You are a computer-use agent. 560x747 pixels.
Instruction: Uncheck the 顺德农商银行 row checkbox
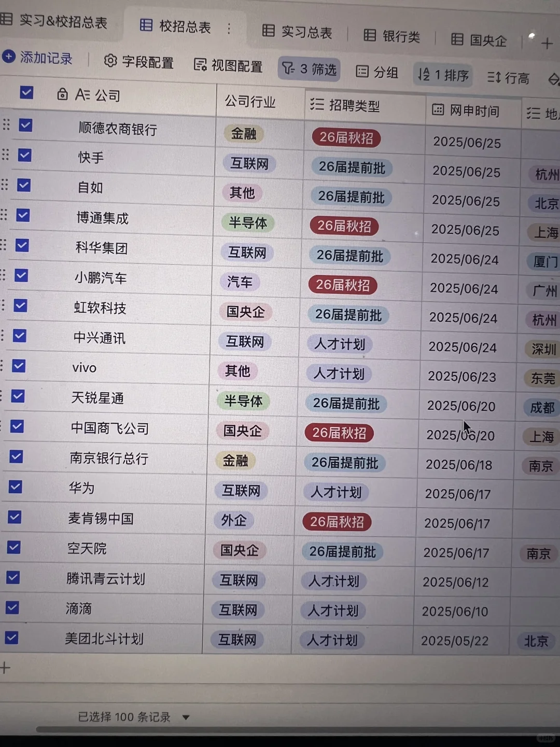click(x=25, y=125)
